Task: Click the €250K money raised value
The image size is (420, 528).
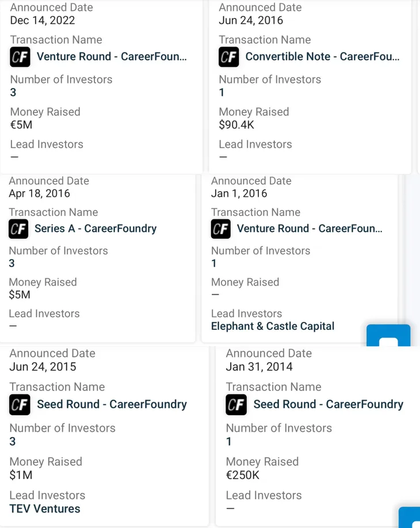Action: (x=242, y=475)
